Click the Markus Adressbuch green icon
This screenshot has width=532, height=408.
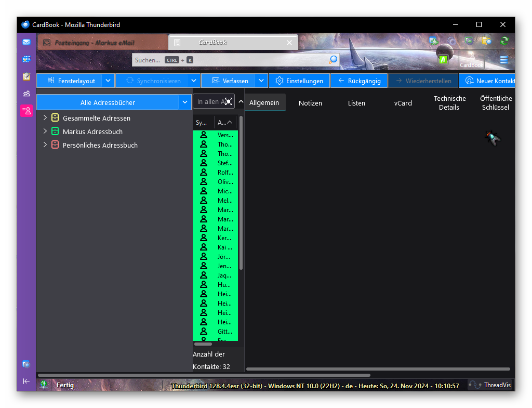point(55,131)
